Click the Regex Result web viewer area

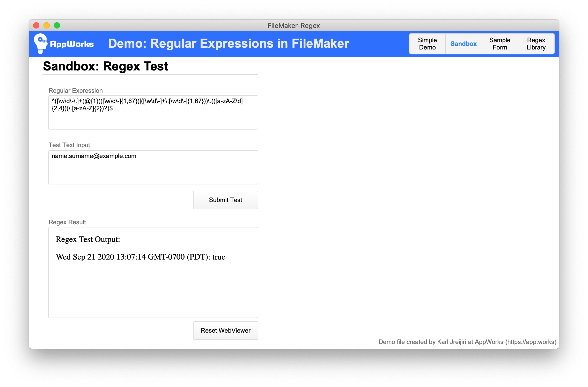point(153,273)
